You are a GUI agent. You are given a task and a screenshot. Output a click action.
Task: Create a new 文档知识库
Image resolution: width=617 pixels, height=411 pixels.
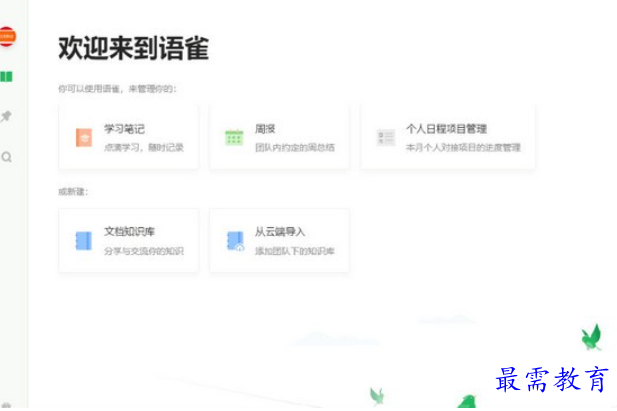pos(129,241)
